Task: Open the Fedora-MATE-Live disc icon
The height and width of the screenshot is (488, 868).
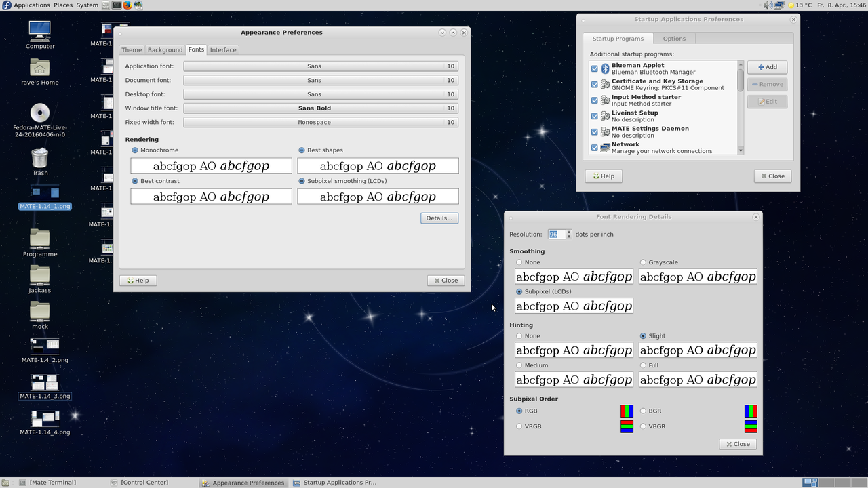Action: click(40, 113)
